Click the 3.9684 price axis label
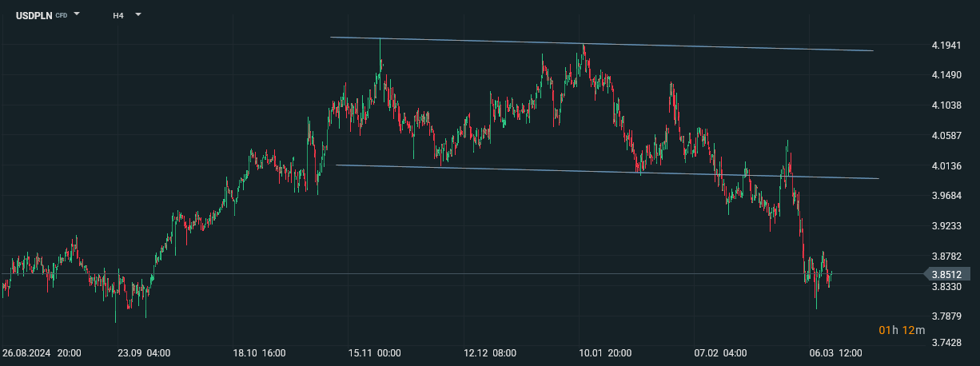Image resolution: width=980 pixels, height=366 pixels. [946, 196]
